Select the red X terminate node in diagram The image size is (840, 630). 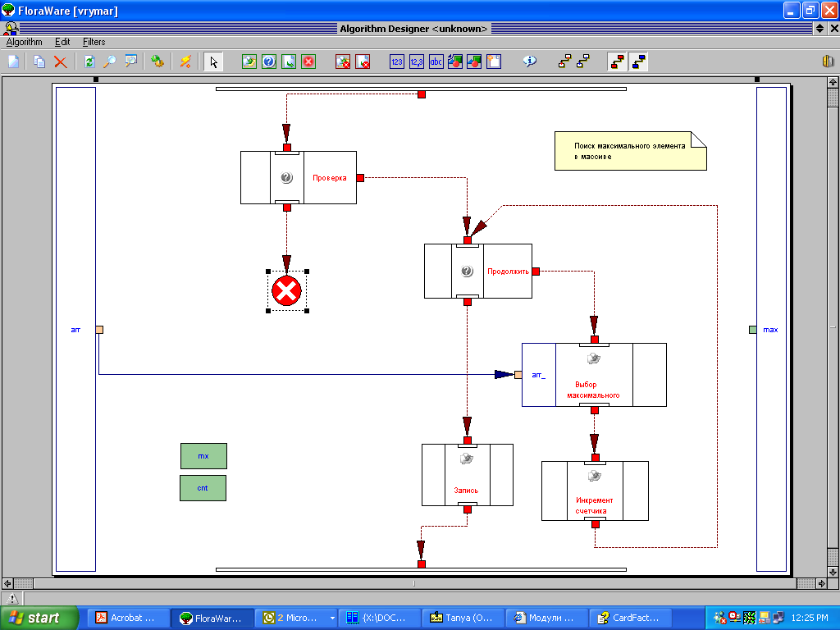click(286, 290)
